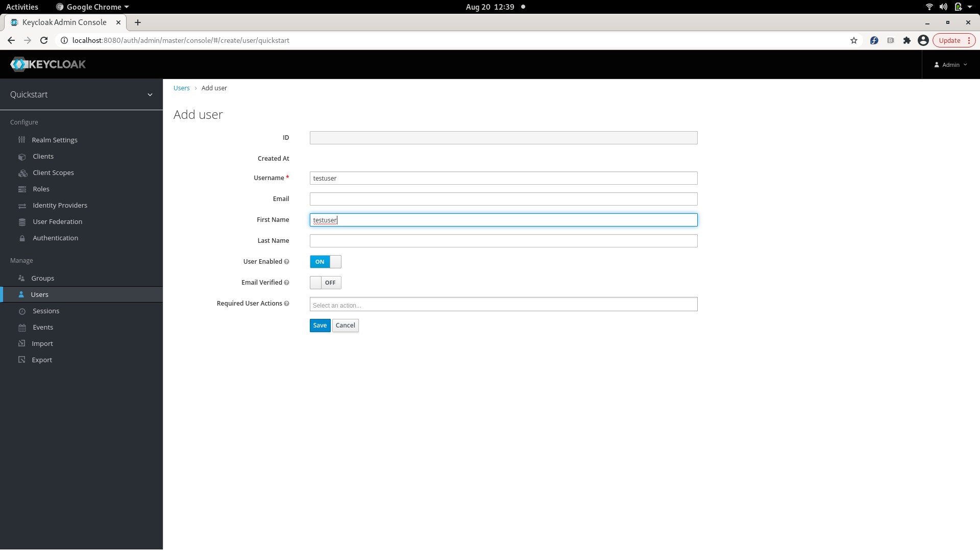Select Users from Manage section

pos(40,294)
